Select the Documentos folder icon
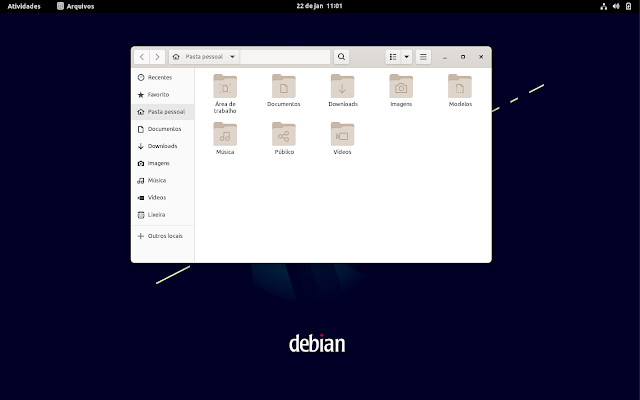 [x=284, y=86]
